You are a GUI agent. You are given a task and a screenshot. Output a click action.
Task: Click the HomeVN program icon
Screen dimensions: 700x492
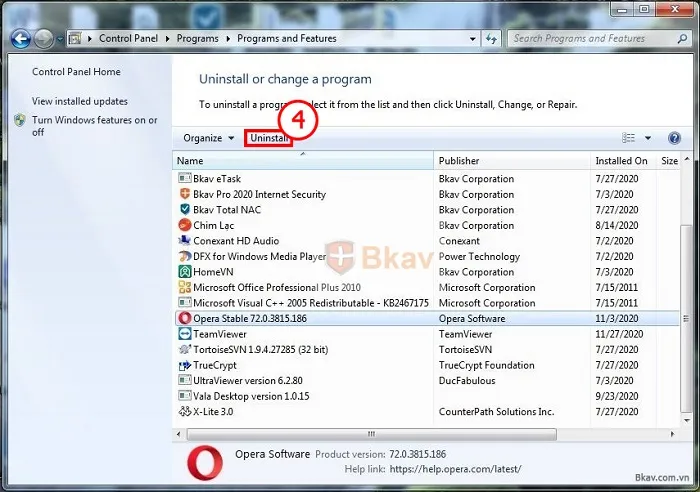pyautogui.click(x=184, y=272)
